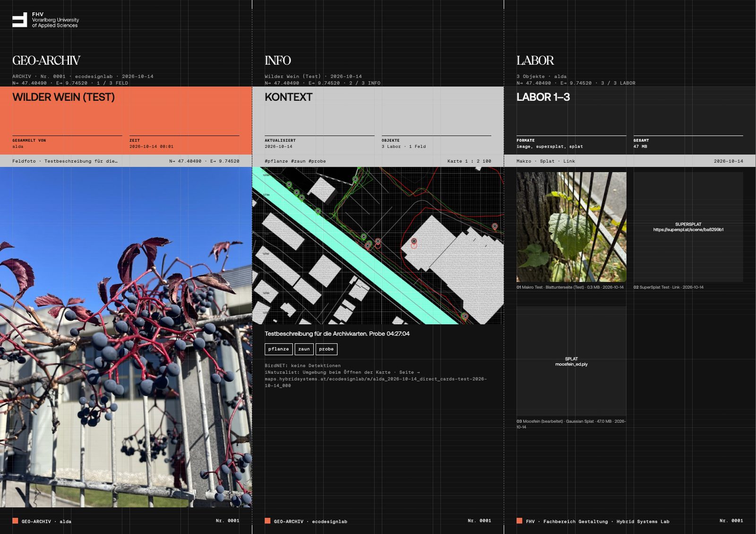Open the SPLAT moosfein_ed.ply tile
756x534 pixels.
[x=571, y=361]
